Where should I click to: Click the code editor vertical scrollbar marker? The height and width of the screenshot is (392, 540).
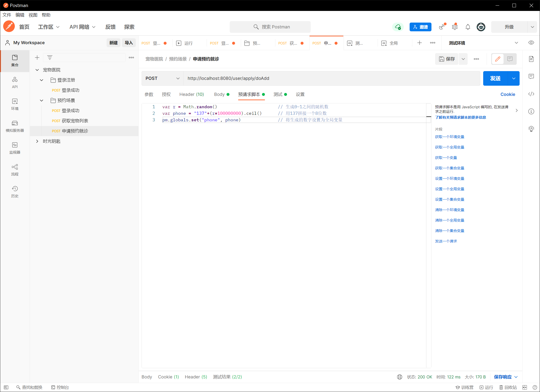[429, 117]
